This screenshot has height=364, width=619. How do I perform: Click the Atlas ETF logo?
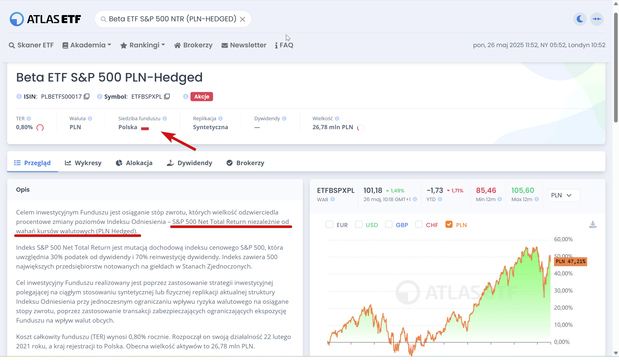(x=45, y=19)
